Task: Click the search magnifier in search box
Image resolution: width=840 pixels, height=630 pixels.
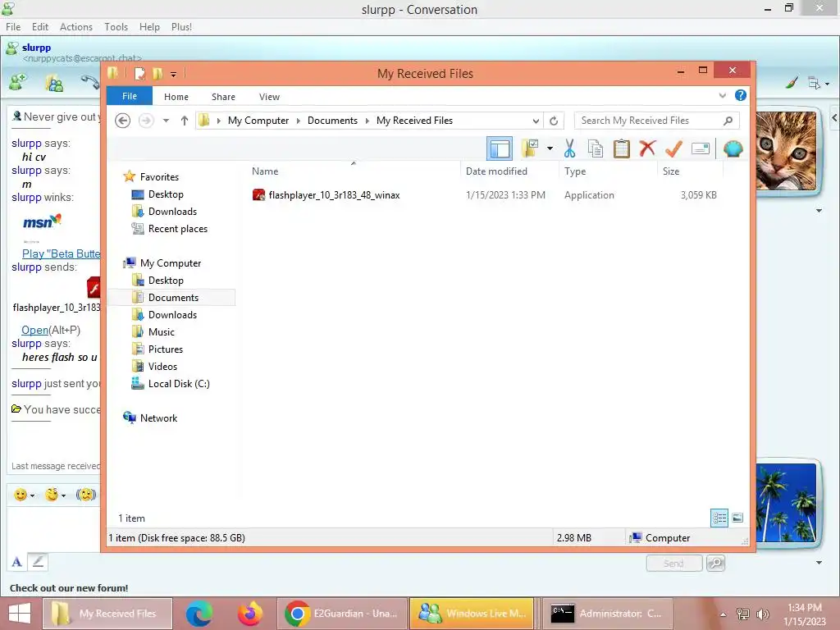Action: pos(728,121)
